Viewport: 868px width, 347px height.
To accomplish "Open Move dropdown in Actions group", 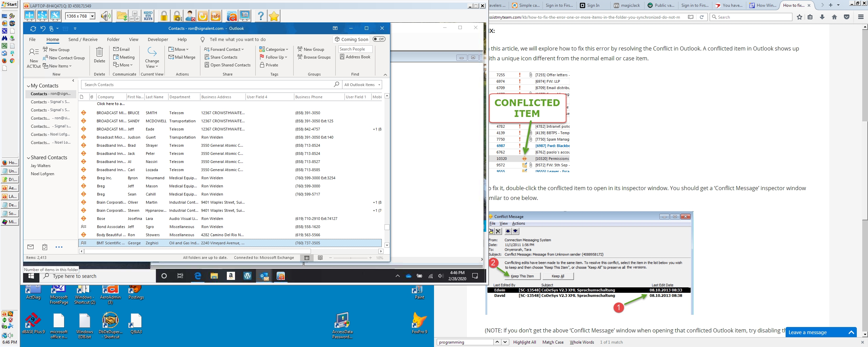I will point(178,49).
